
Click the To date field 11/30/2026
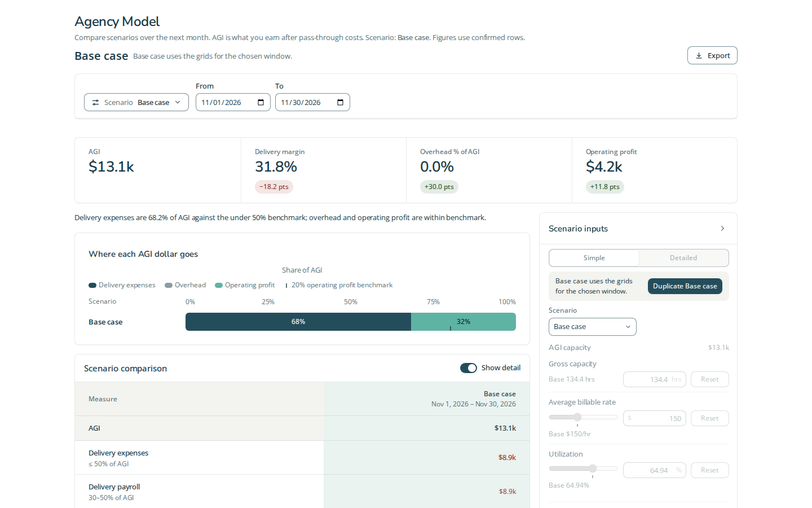pos(312,102)
